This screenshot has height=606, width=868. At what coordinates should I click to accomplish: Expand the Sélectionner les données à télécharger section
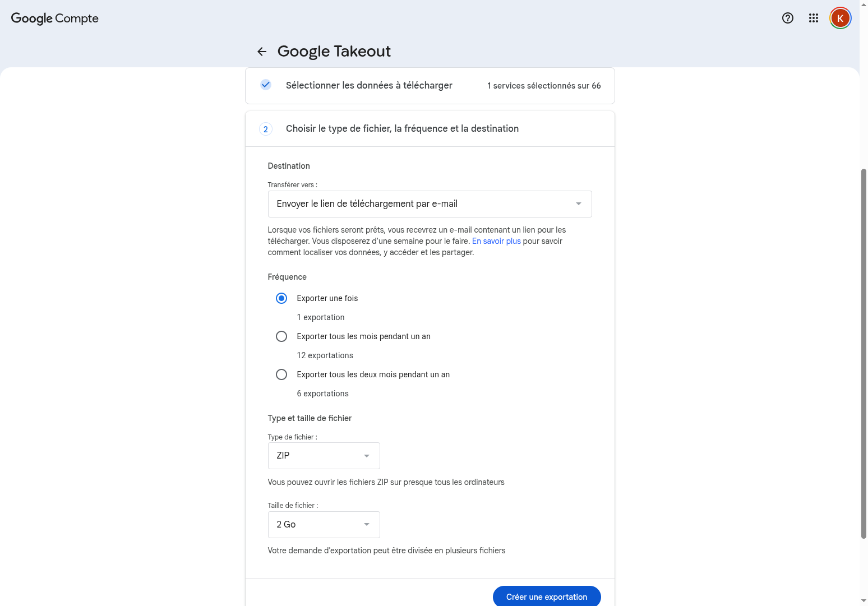click(430, 86)
